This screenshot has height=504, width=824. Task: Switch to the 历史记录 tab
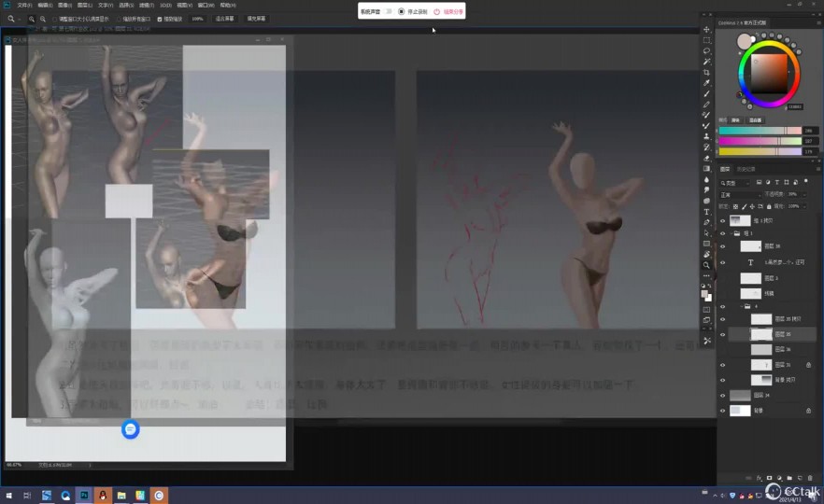(746, 169)
